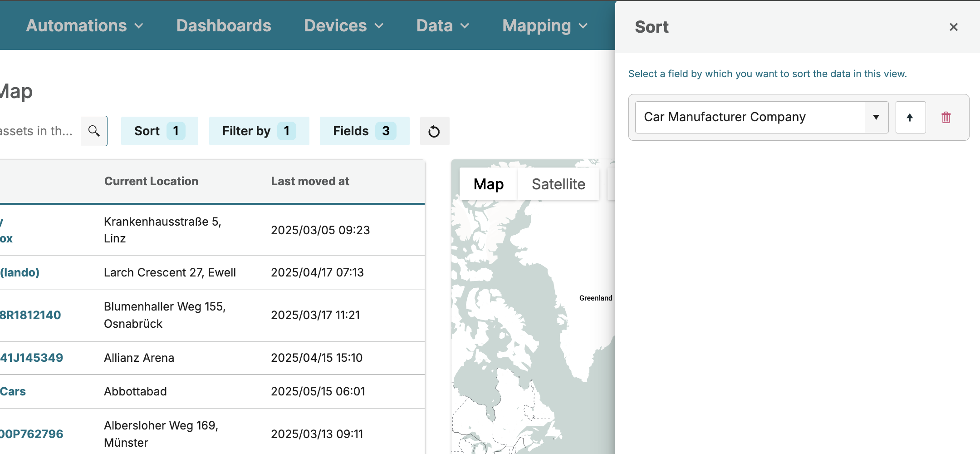Click the Last moved at column header
This screenshot has width=980, height=454.
coord(310,181)
